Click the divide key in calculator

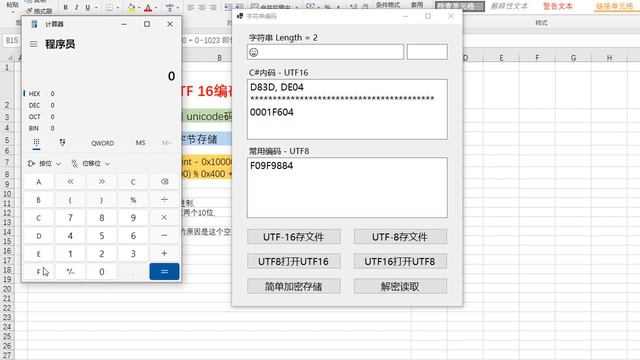[x=164, y=200]
